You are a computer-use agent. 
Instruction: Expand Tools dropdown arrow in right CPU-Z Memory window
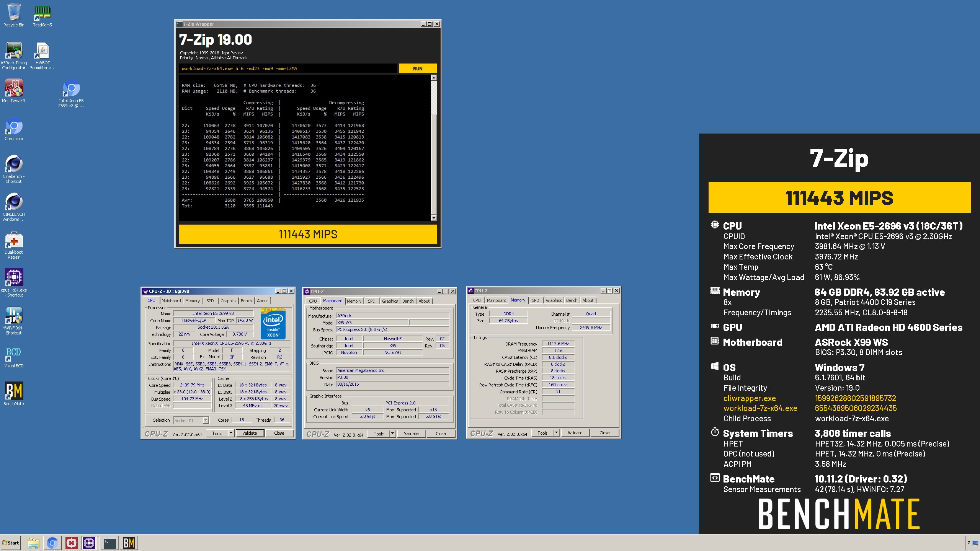(556, 433)
